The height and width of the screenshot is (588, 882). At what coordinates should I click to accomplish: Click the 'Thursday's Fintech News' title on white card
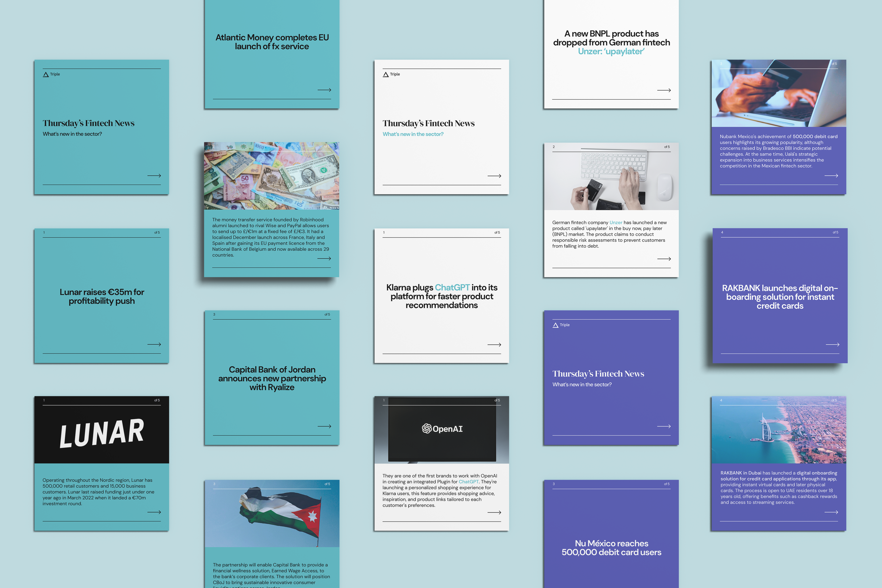429,123
